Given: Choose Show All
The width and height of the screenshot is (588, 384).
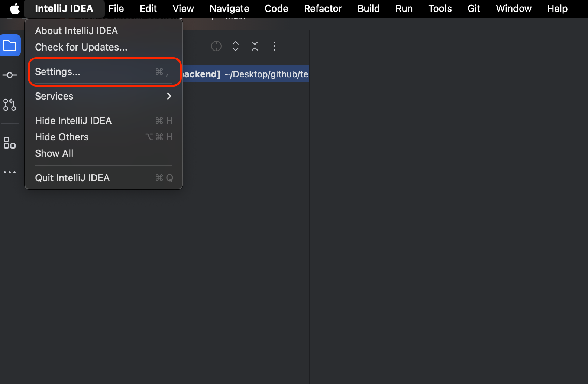Looking at the screenshot, I should (104, 153).
